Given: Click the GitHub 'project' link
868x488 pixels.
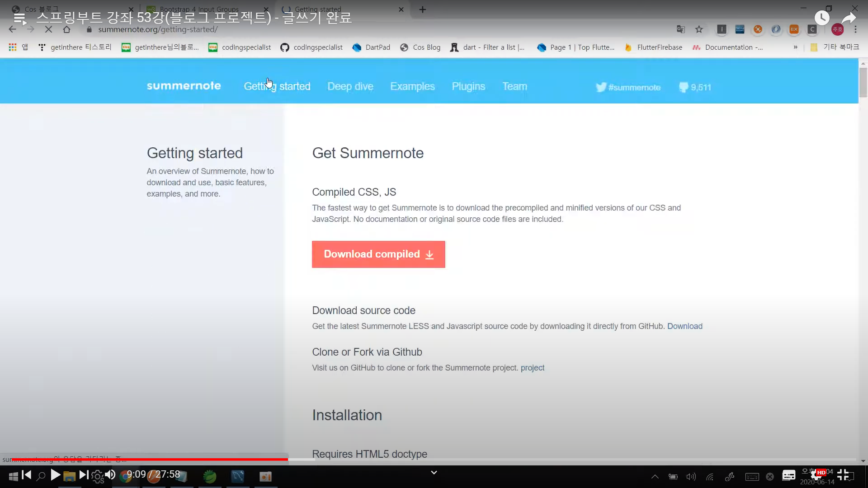Looking at the screenshot, I should (x=533, y=368).
